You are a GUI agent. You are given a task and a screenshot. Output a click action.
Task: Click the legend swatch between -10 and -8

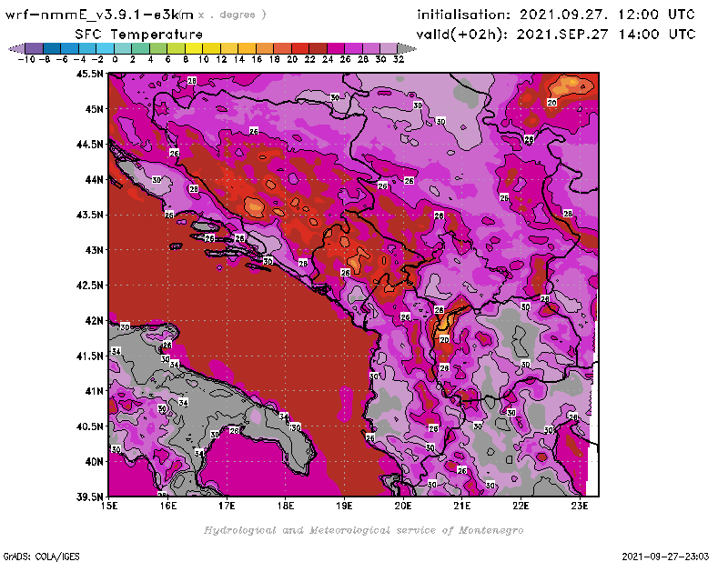click(x=35, y=48)
